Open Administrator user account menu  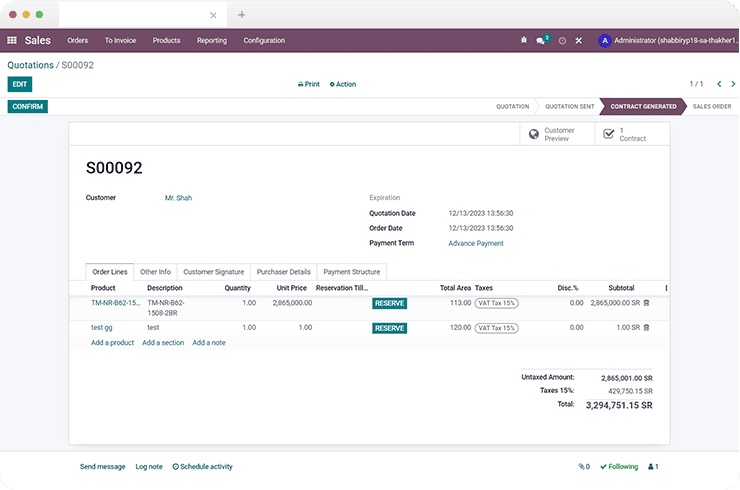tap(660, 41)
